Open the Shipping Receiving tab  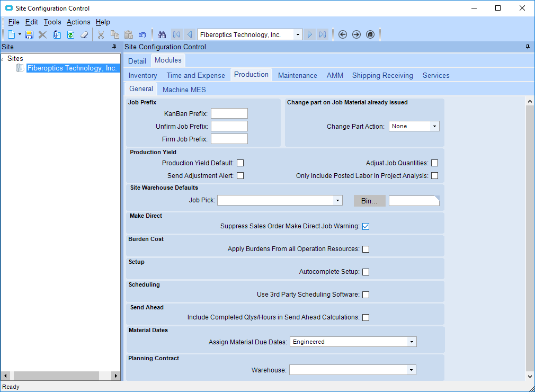coord(382,75)
